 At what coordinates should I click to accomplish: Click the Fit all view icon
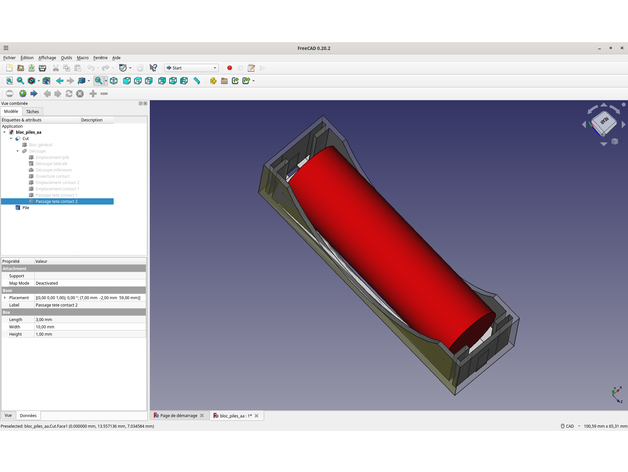point(9,81)
